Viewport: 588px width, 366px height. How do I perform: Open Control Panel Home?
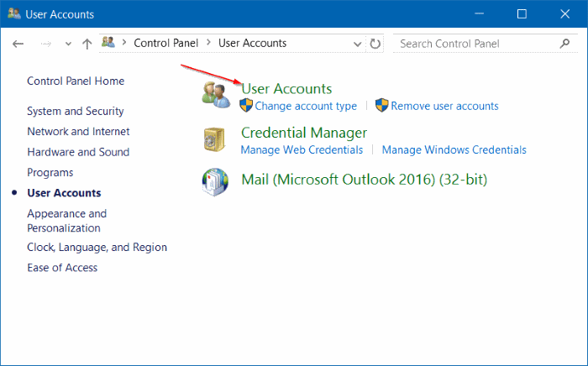(x=76, y=81)
